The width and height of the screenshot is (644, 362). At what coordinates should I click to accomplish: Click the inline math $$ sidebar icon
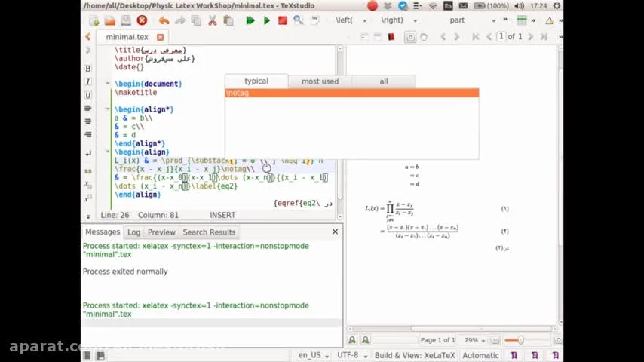click(x=87, y=171)
